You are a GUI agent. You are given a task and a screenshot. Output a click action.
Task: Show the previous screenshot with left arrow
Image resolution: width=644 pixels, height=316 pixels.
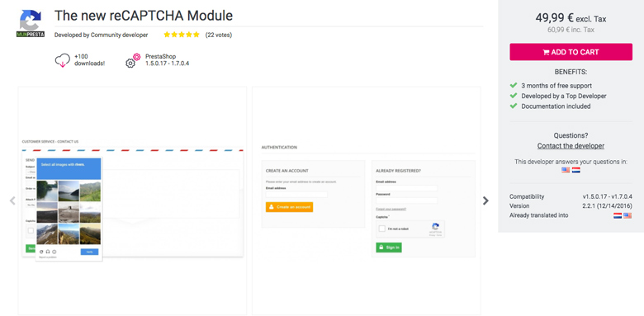click(12, 200)
